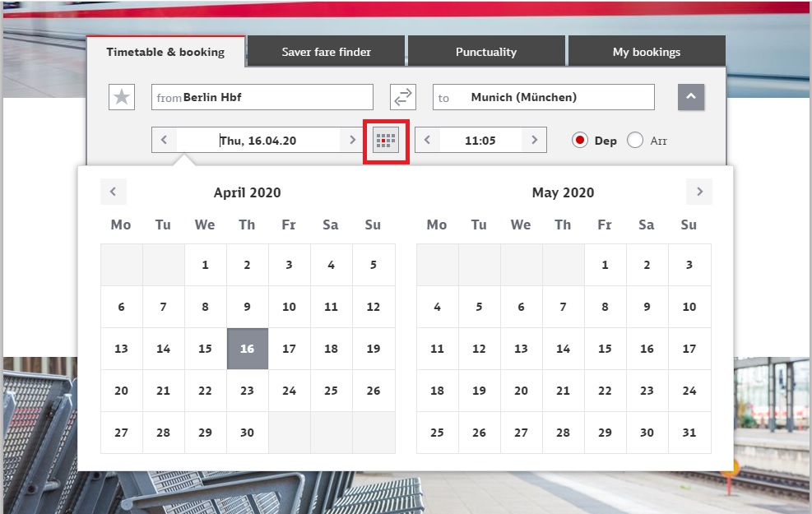Open the Punctuality tab
The width and height of the screenshot is (812, 514).
click(x=486, y=51)
